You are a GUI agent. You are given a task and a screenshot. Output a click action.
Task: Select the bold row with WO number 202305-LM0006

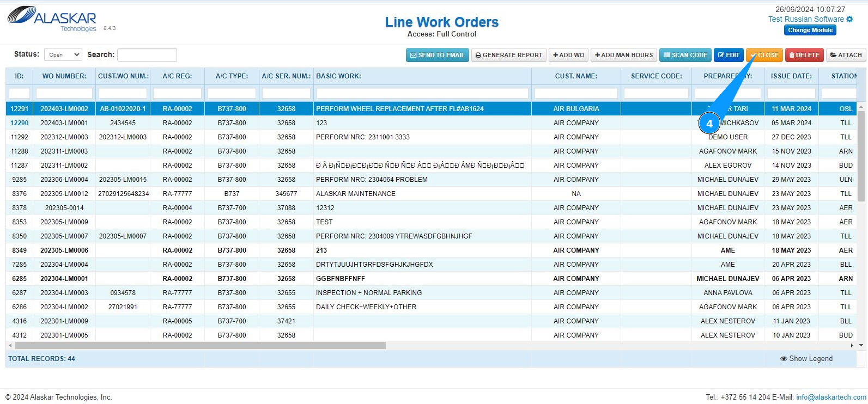(x=431, y=250)
